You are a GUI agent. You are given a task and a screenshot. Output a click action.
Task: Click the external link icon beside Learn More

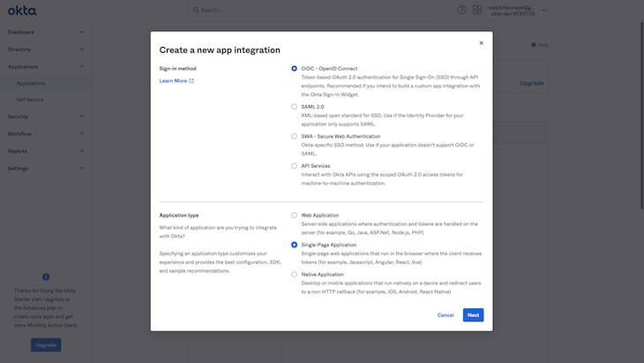pyautogui.click(x=191, y=80)
